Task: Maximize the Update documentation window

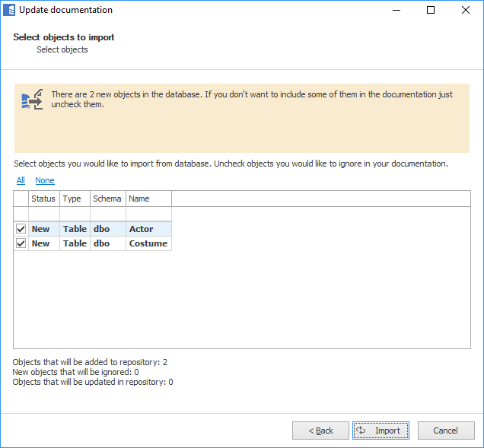Action: coord(431,11)
